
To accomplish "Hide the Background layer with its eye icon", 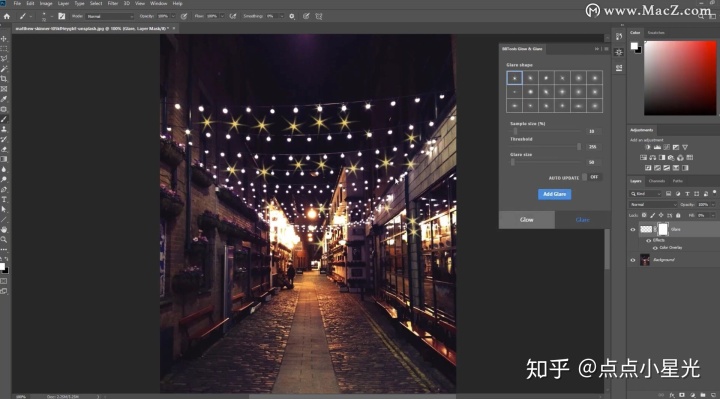I will tap(633, 260).
